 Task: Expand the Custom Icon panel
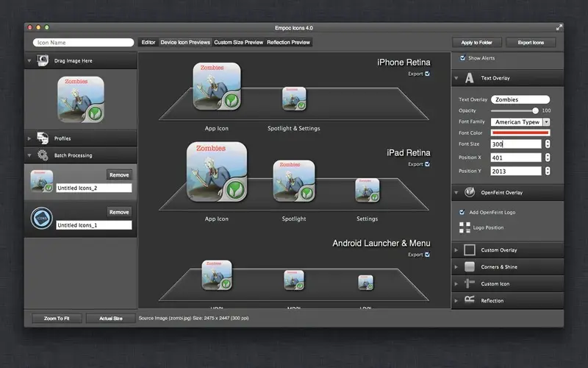click(x=456, y=283)
